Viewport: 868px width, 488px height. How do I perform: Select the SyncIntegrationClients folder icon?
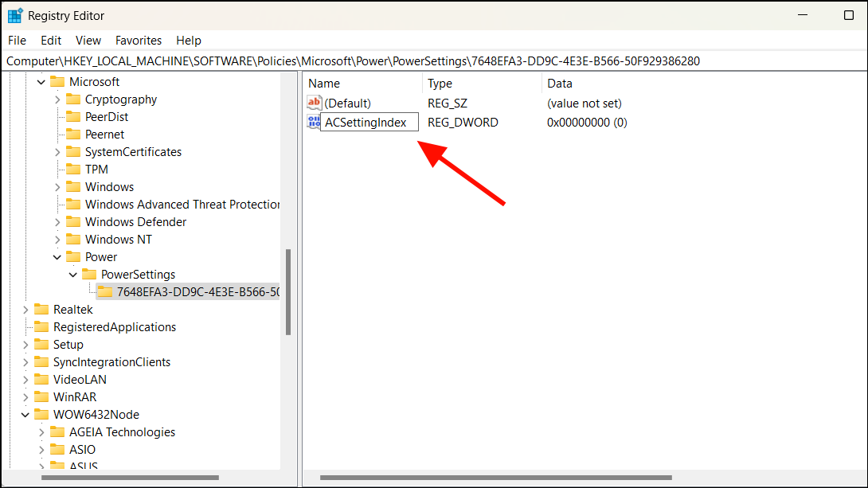41,362
